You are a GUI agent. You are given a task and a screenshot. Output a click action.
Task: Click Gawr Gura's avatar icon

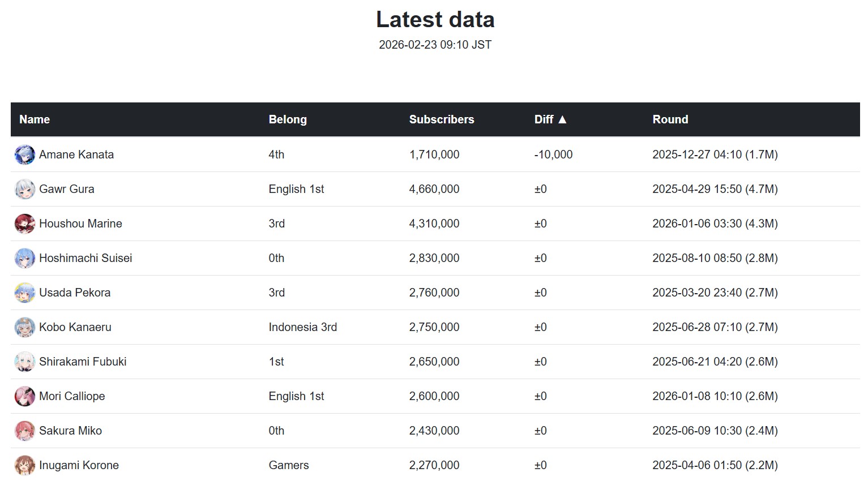click(25, 189)
